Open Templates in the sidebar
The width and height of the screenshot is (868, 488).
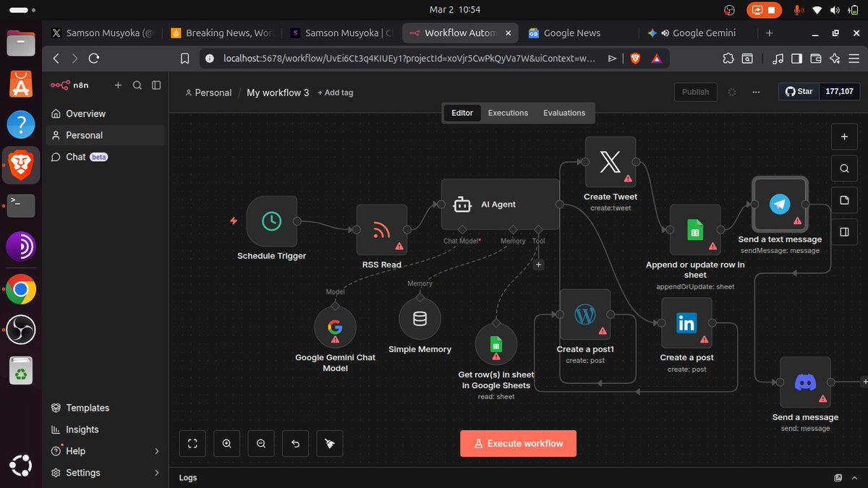(105, 408)
